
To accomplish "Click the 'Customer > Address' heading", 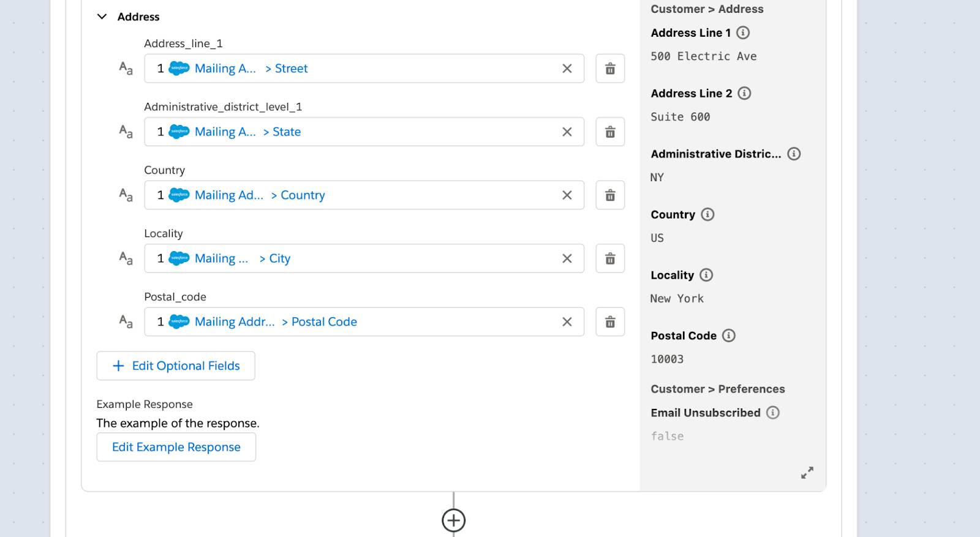I will point(707,9).
